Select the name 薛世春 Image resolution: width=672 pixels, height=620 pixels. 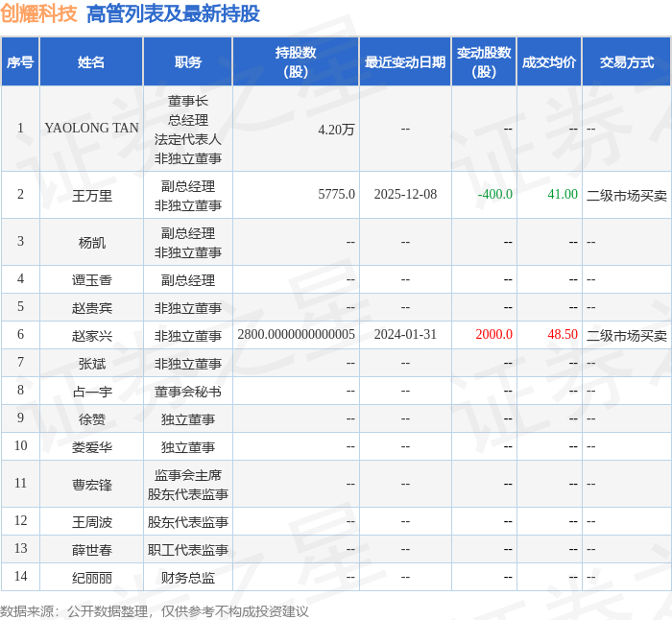(x=92, y=550)
